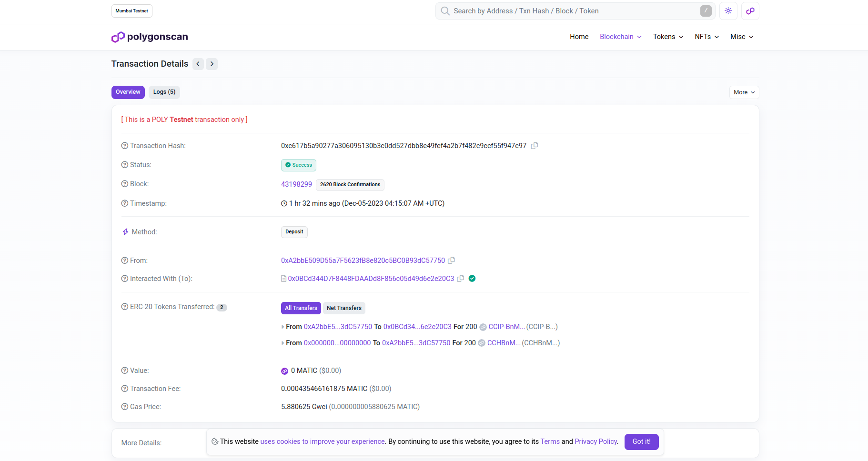Screen dimensions: 868x461
Task: Select the All Transfers tab
Action: click(x=301, y=308)
